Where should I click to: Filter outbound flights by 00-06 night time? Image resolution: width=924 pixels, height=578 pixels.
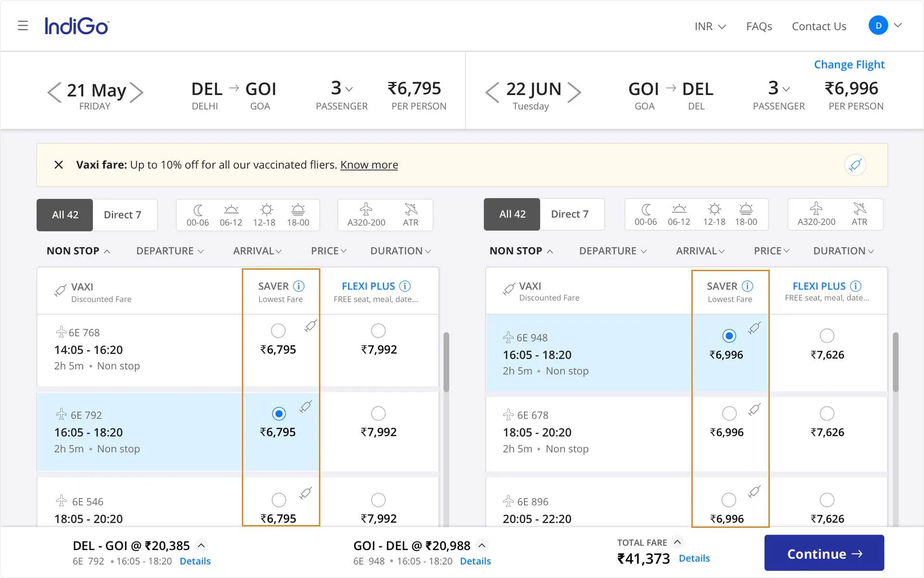click(198, 215)
